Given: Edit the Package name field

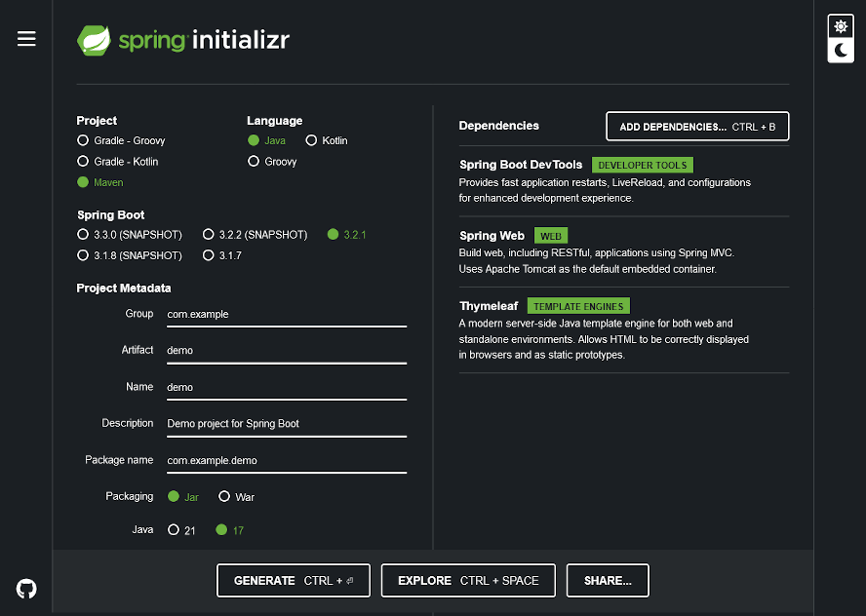Looking at the screenshot, I should [x=287, y=461].
